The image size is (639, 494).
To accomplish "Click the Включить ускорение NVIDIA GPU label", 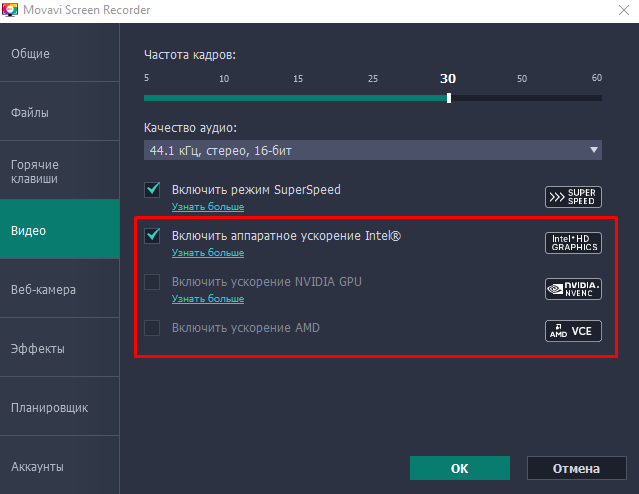I will (x=267, y=282).
